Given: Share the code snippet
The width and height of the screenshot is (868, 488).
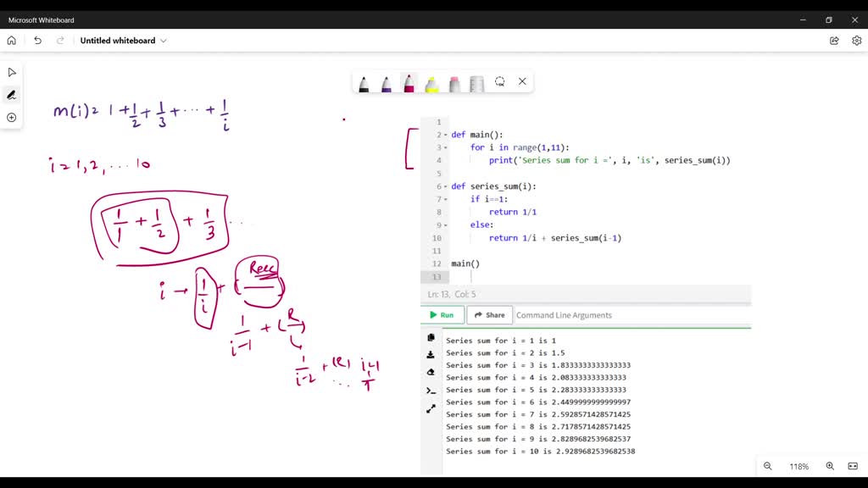Looking at the screenshot, I should coord(489,315).
